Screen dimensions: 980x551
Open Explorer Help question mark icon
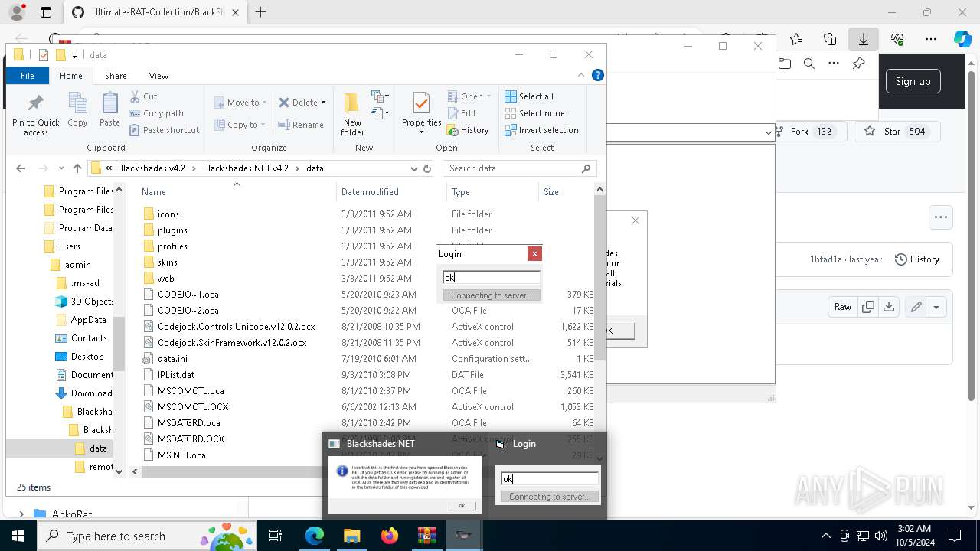click(598, 75)
